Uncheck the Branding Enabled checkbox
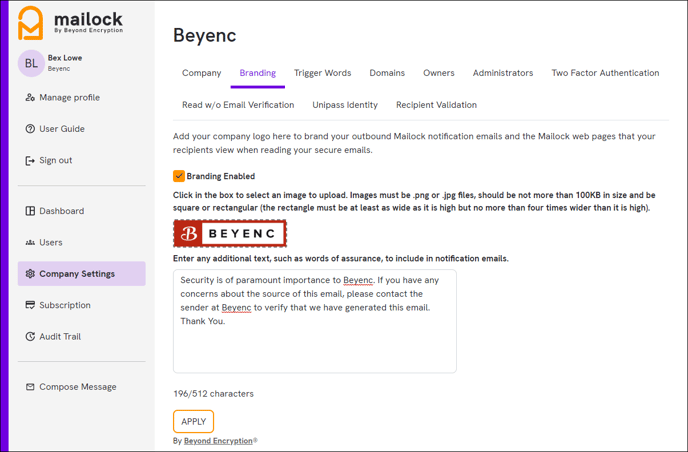688x452 pixels. point(179,176)
